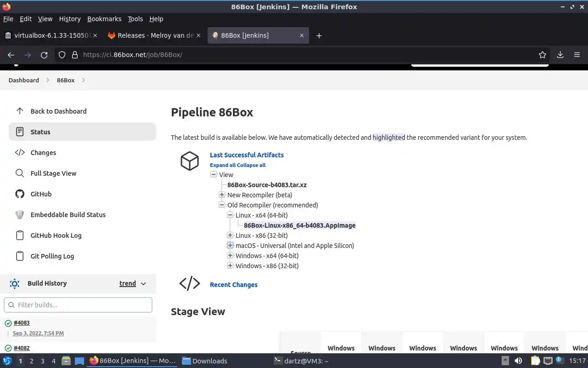Click the Dashboard breadcrumb
Screen dimensions: 588x368
click(x=24, y=80)
